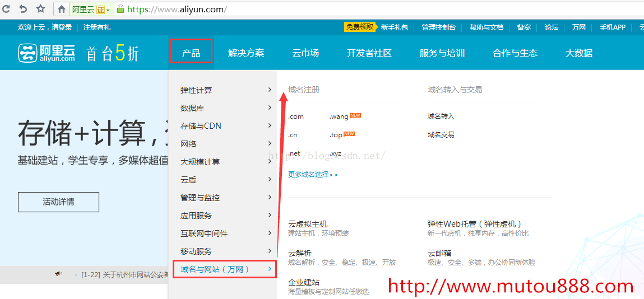This screenshot has height=299, width=644.
Task: Expand the 互联网中间件 category
Action: click(223, 233)
